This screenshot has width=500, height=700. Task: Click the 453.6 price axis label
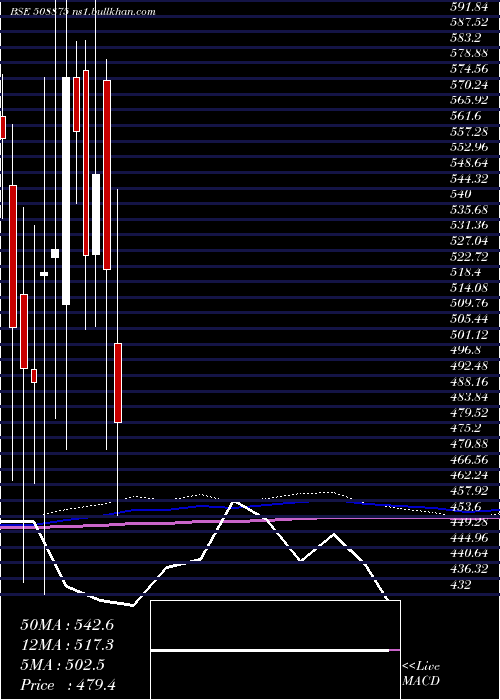tap(466, 506)
